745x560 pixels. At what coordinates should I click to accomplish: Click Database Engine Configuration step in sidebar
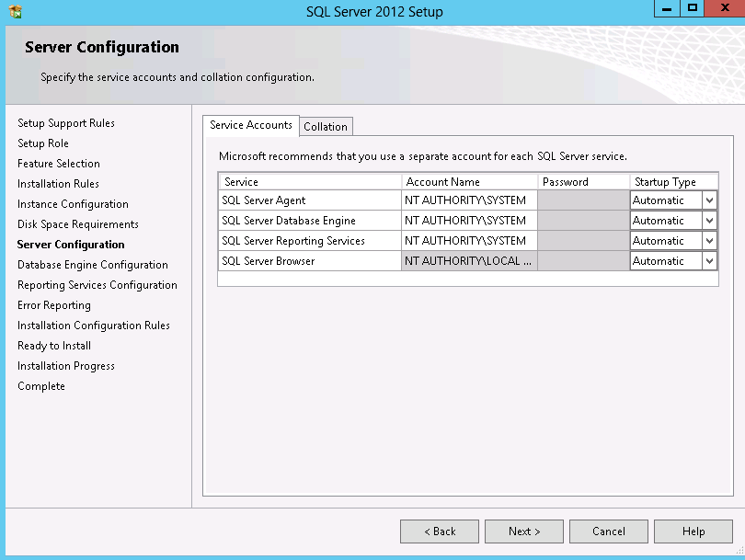[x=93, y=265]
